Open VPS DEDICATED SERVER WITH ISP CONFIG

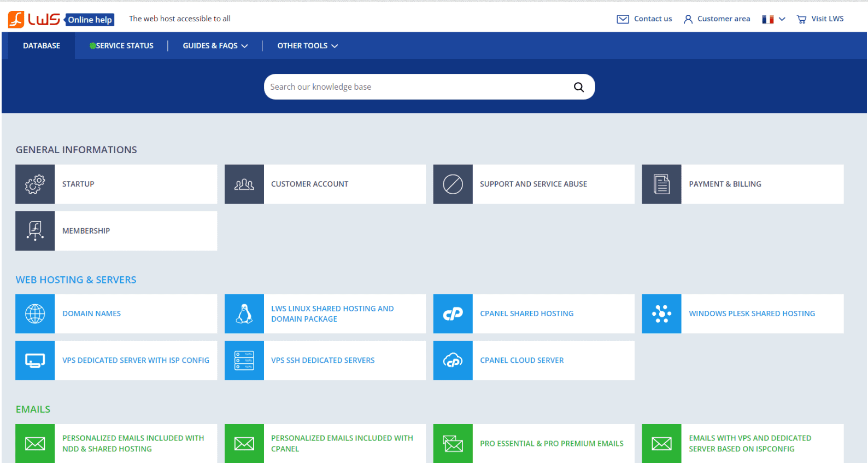tap(136, 361)
